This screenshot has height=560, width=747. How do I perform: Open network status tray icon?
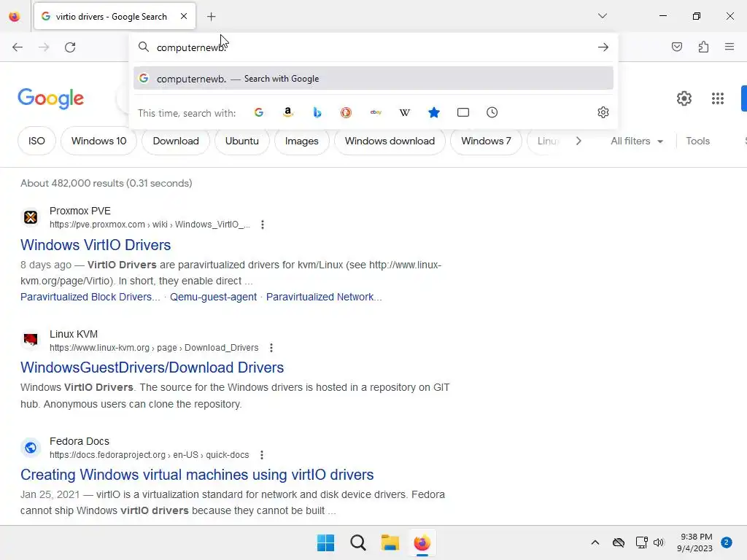641,542
